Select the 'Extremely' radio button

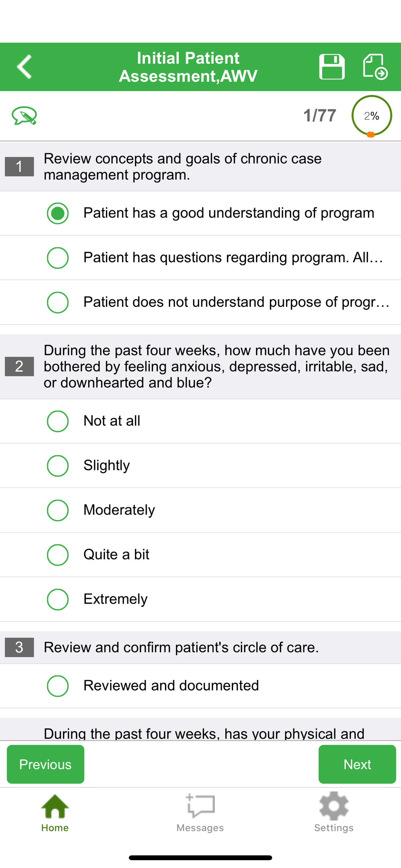[x=200, y=599]
